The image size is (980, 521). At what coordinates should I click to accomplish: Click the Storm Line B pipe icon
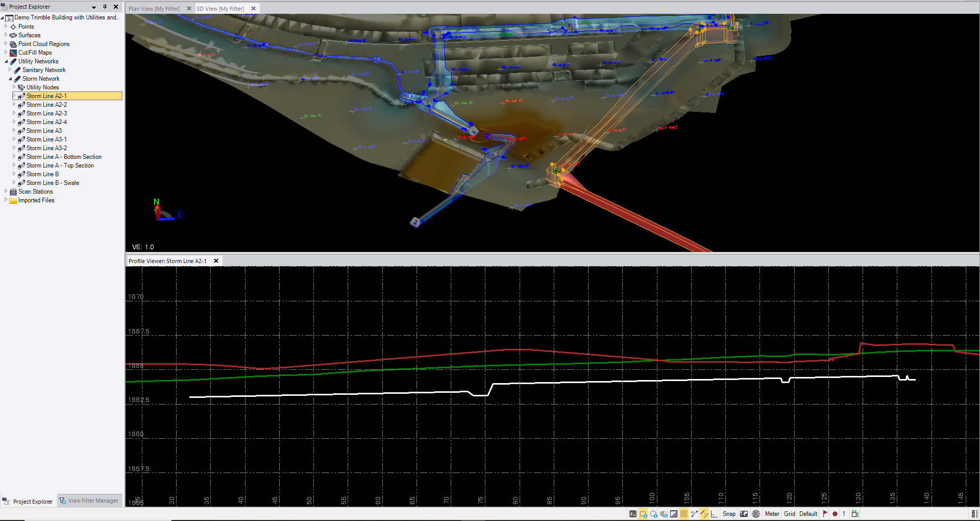tap(21, 174)
